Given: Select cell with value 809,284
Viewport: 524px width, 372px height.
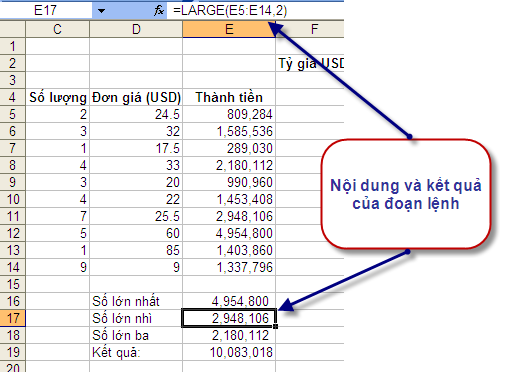Looking at the screenshot, I should pos(229,114).
